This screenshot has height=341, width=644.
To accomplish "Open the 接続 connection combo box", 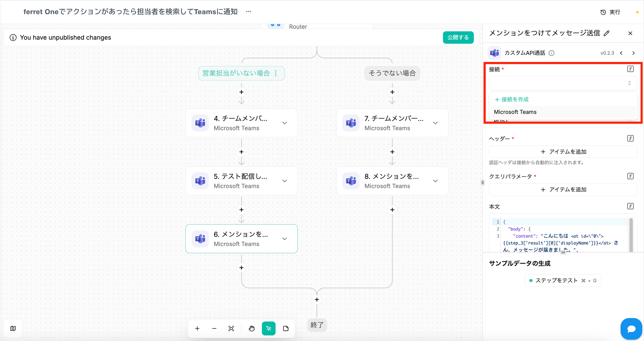I will click(x=563, y=83).
